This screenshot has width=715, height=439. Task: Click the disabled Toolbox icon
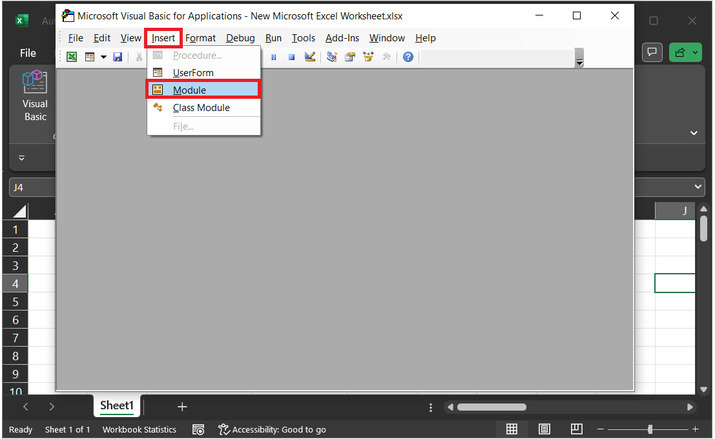[x=386, y=57]
